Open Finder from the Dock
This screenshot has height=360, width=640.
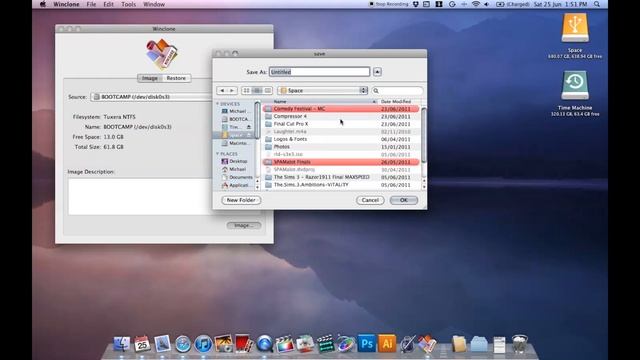pyautogui.click(x=122, y=344)
